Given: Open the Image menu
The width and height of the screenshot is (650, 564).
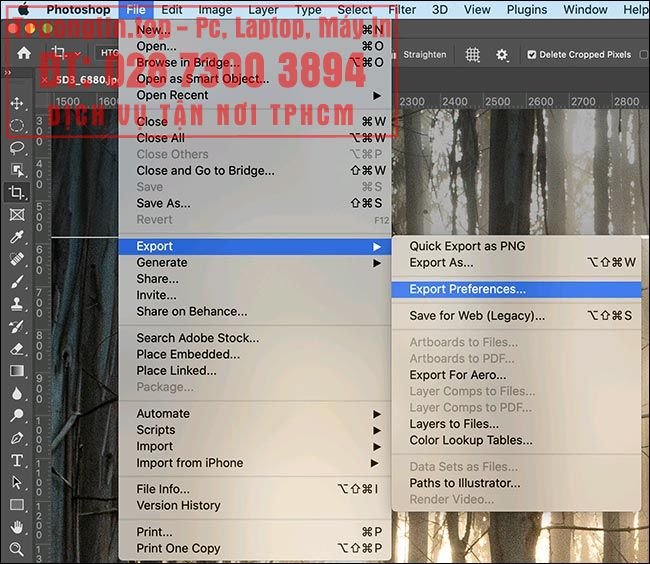Looking at the screenshot, I should tap(215, 9).
